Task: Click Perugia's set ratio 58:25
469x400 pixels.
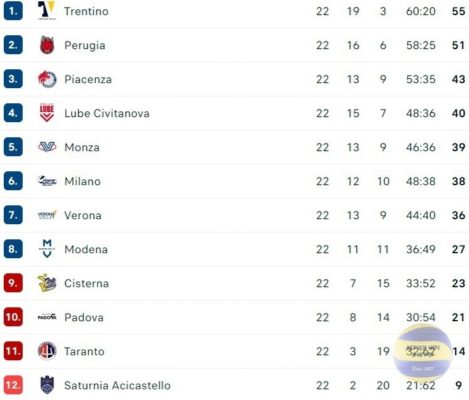Action: (x=421, y=45)
